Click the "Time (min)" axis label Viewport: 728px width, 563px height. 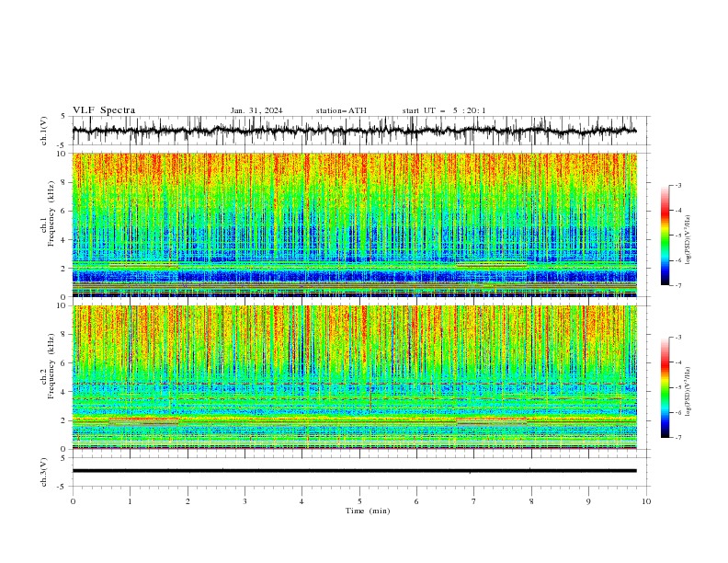[368, 511]
